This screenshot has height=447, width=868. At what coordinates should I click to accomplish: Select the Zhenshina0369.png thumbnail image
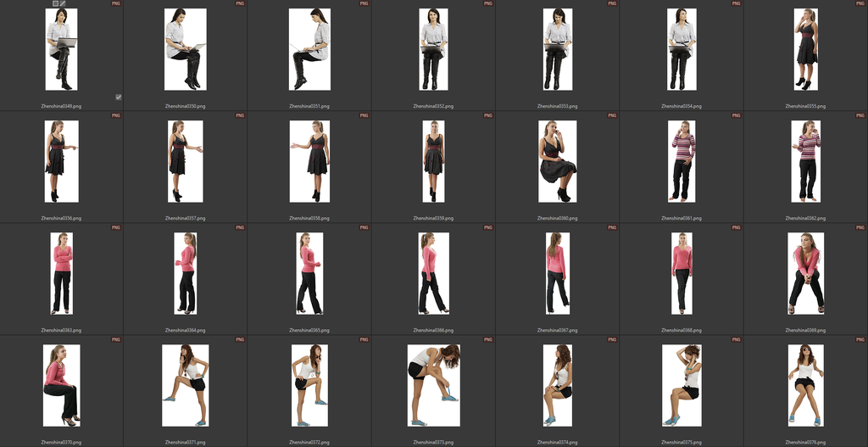805,273
